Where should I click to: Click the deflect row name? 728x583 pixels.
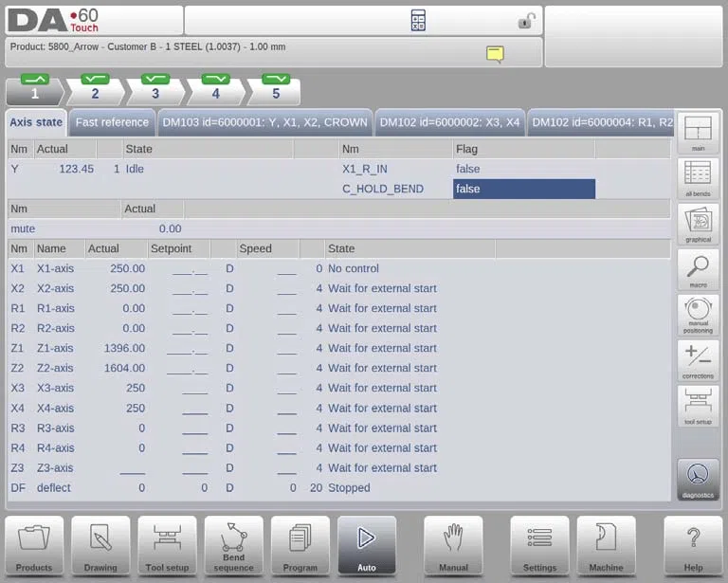pyautogui.click(x=54, y=488)
